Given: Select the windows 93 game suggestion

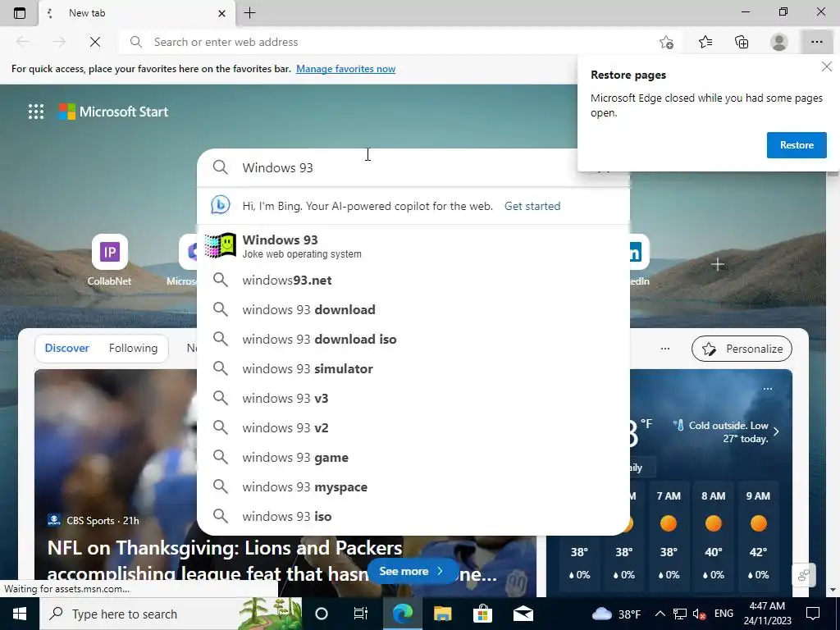Looking at the screenshot, I should (413, 457).
